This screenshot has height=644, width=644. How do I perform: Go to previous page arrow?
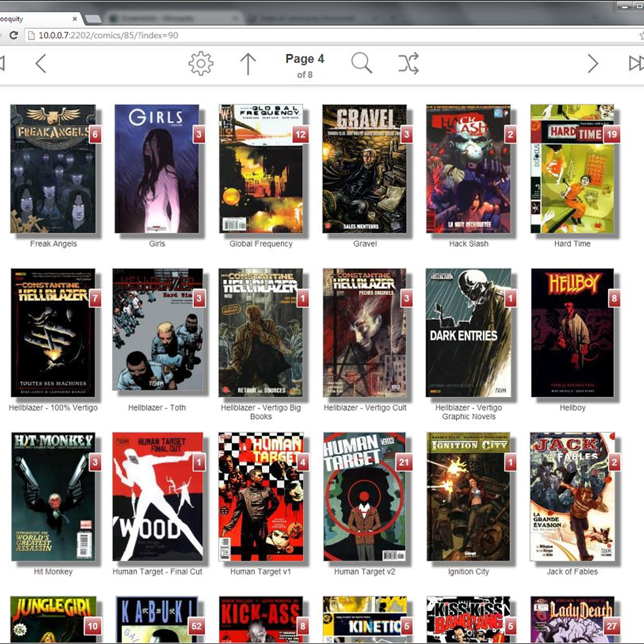click(x=41, y=64)
